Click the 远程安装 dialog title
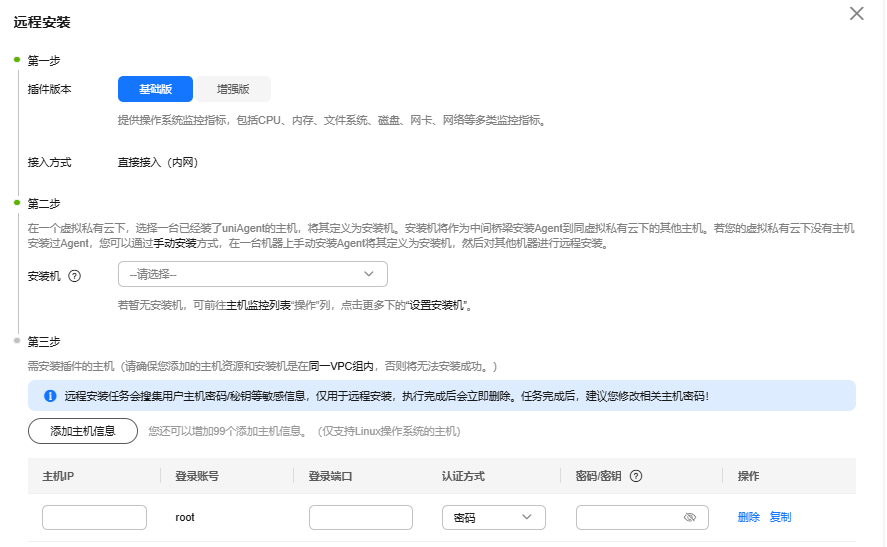The width and height of the screenshot is (887, 547). click(x=42, y=22)
